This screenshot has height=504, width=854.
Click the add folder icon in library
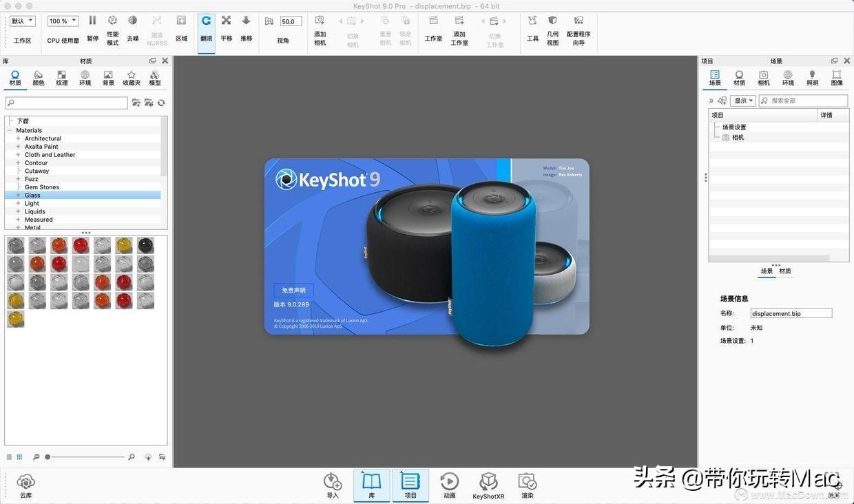(x=136, y=103)
